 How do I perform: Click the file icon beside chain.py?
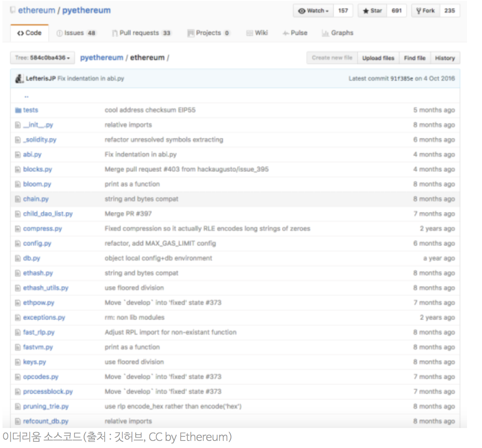click(18, 199)
